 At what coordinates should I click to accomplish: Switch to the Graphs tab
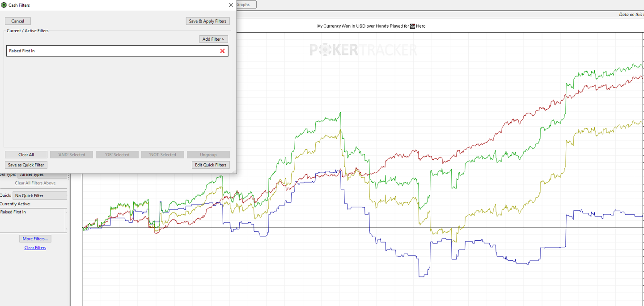(244, 4)
